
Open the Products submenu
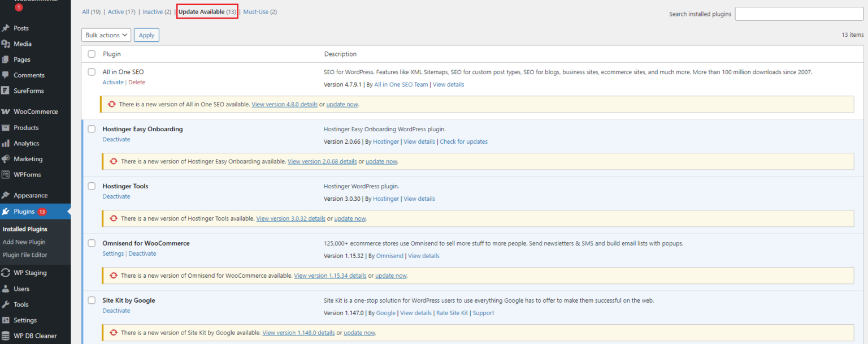pos(25,127)
